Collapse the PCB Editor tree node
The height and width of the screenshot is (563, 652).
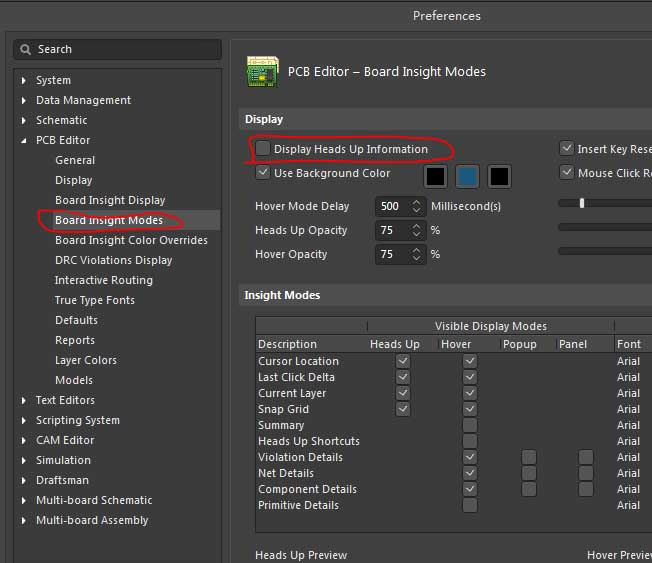click(x=24, y=140)
